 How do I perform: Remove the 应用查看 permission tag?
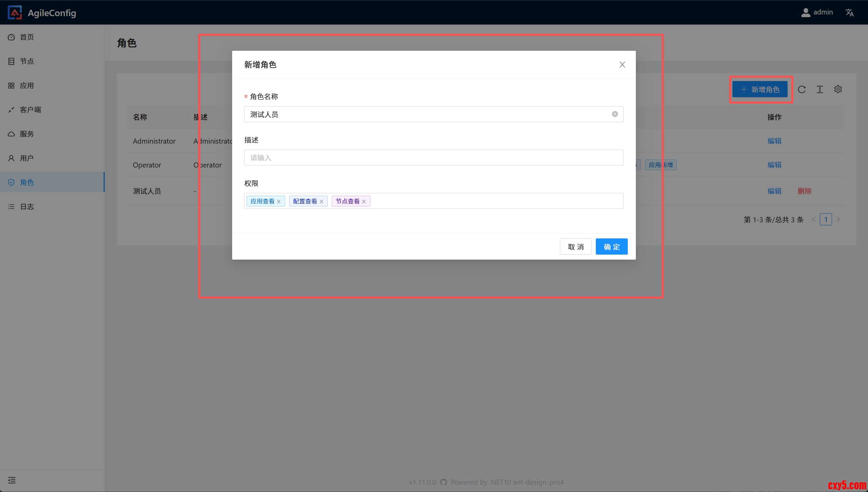279,202
